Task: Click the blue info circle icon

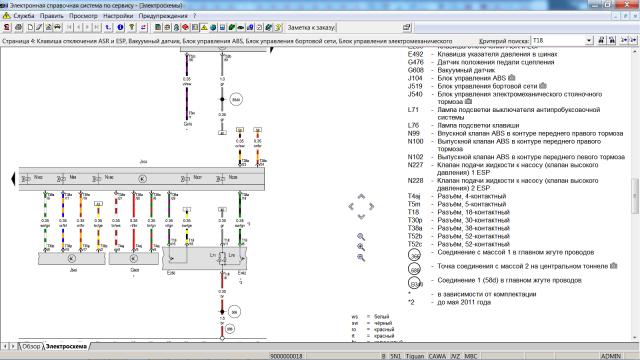Action: tap(120, 27)
